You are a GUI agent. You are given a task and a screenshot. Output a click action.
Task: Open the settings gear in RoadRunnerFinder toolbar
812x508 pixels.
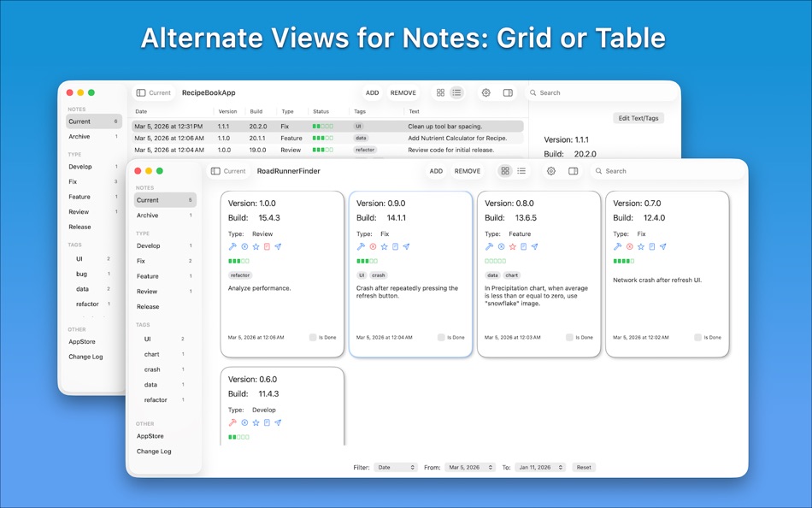(550, 170)
